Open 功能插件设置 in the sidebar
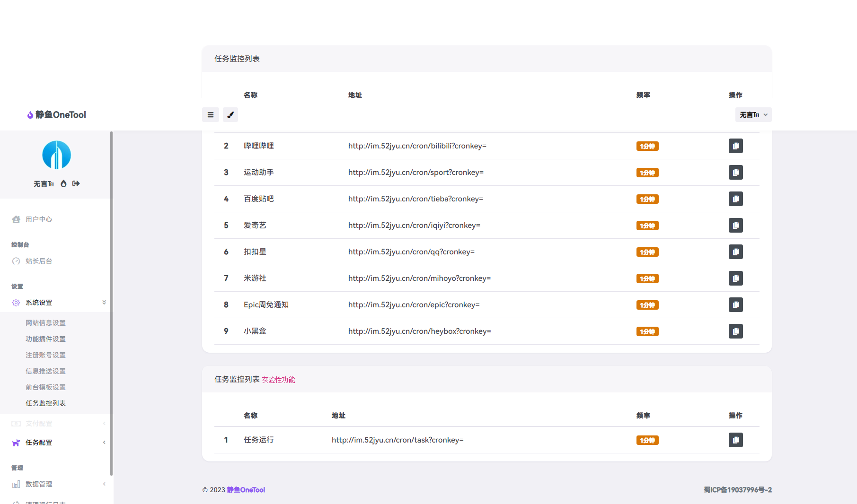Screen dimensions: 857x504 point(45,339)
